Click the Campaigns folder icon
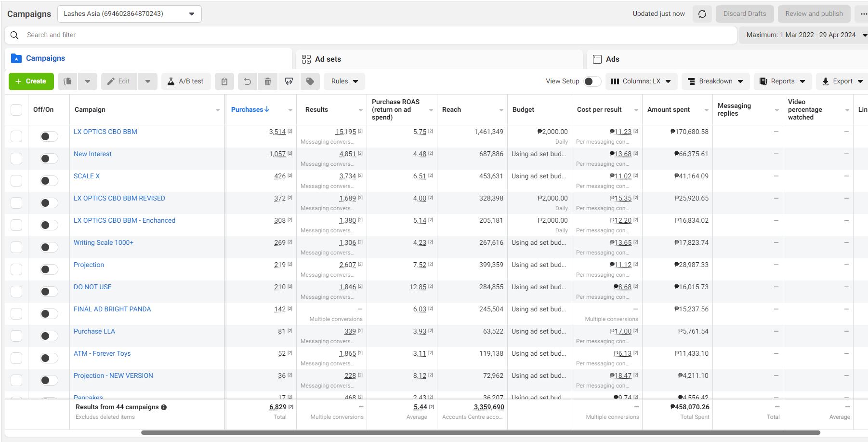Viewport: 868px width, 442px height. [x=16, y=58]
